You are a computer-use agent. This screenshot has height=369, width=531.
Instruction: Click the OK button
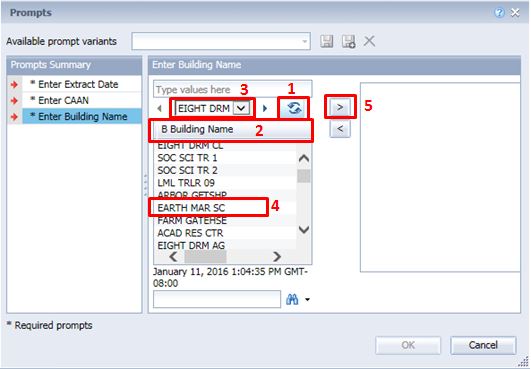pyautogui.click(x=408, y=345)
